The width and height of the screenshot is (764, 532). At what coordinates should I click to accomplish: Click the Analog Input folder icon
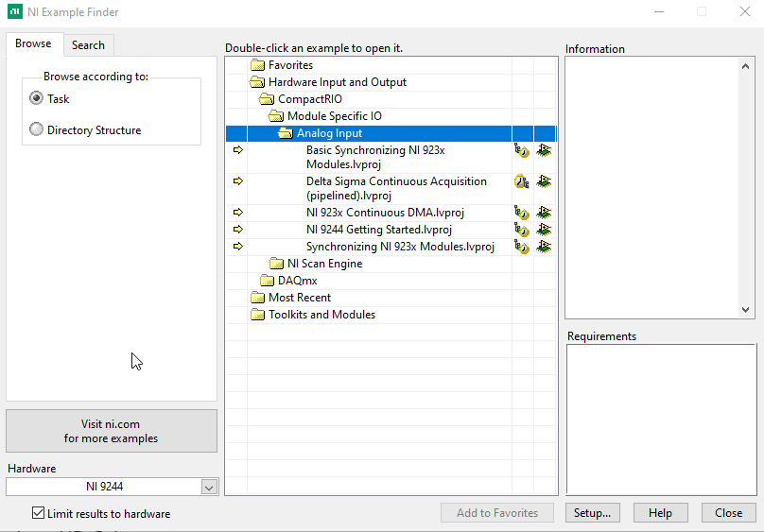(286, 133)
